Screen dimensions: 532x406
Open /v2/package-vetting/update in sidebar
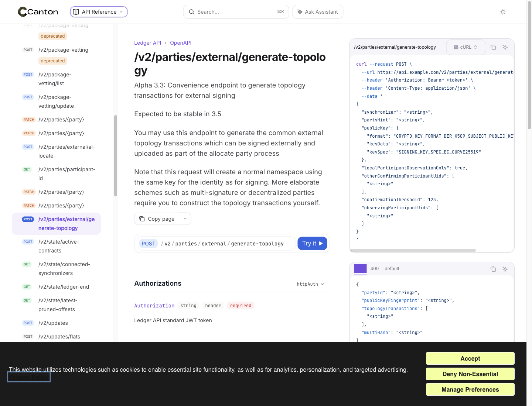(x=56, y=101)
